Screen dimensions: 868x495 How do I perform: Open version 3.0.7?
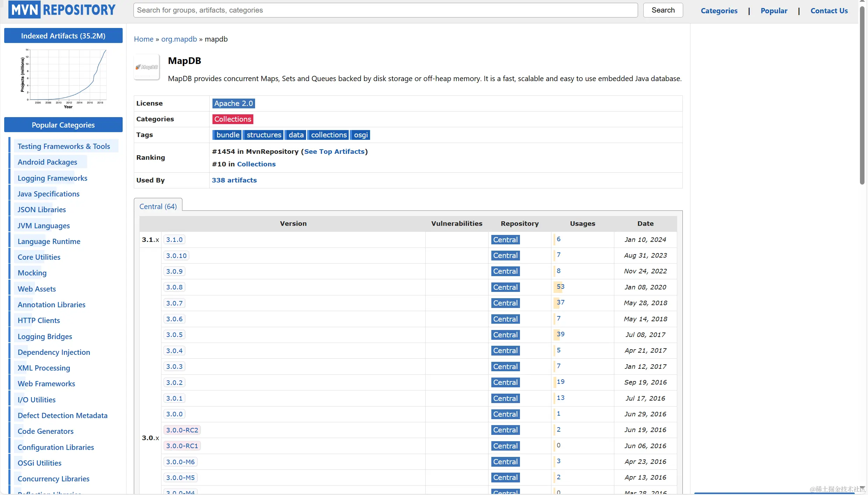pos(174,303)
